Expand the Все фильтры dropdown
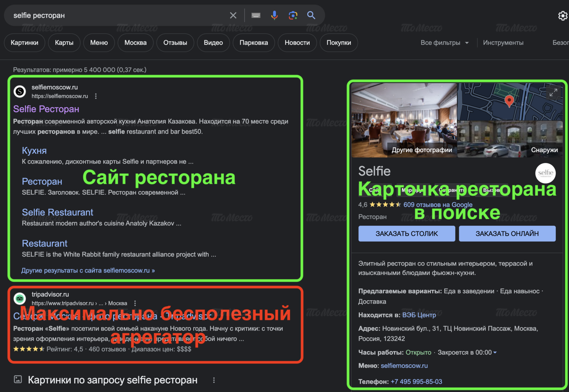This screenshot has width=569, height=392. click(445, 43)
